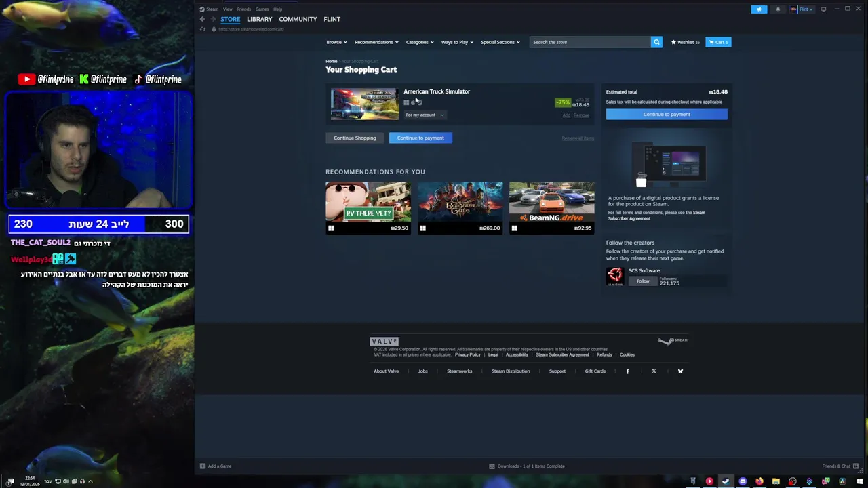Click the Valve logo in footer
This screenshot has width=868, height=488.
tap(384, 341)
